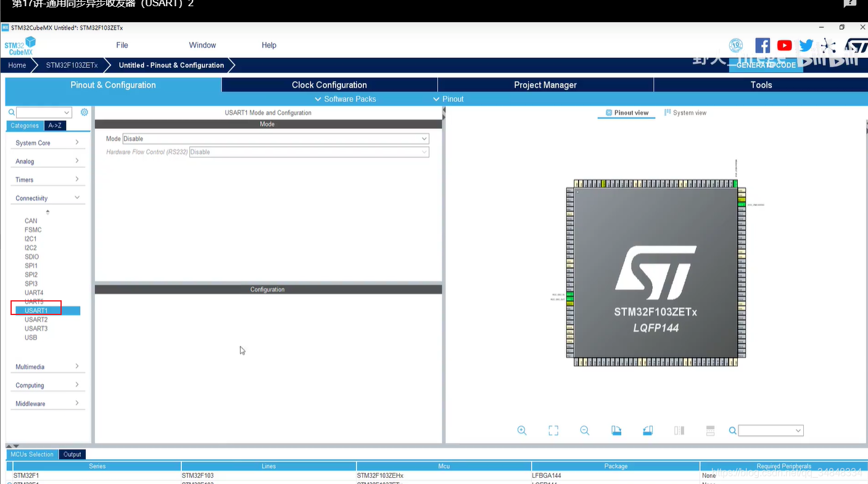868x484 pixels.
Task: Click the ST logo in top-right corner
Action: click(856, 47)
